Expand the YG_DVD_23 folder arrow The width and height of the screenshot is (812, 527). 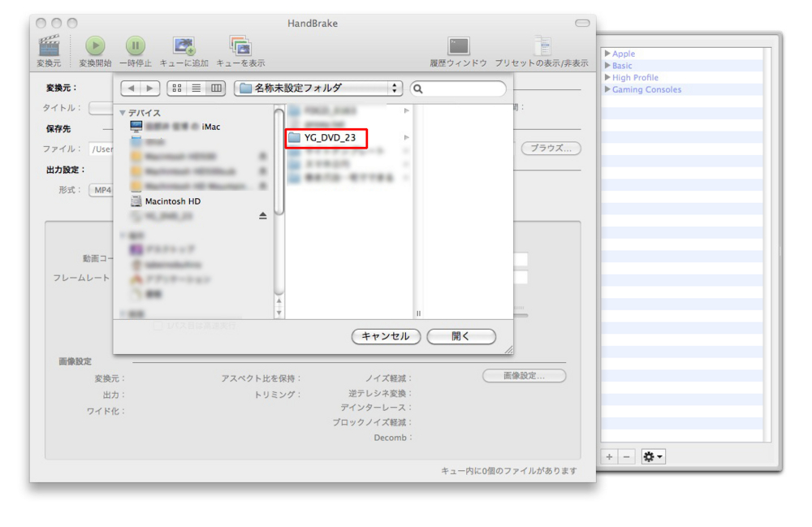click(x=407, y=138)
